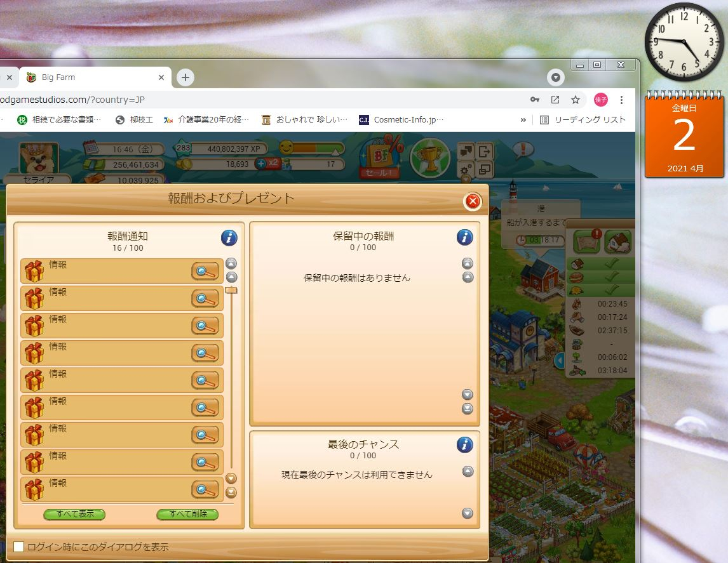Move reward notification list up one step
Screen dimensions: 728x563
[231, 277]
